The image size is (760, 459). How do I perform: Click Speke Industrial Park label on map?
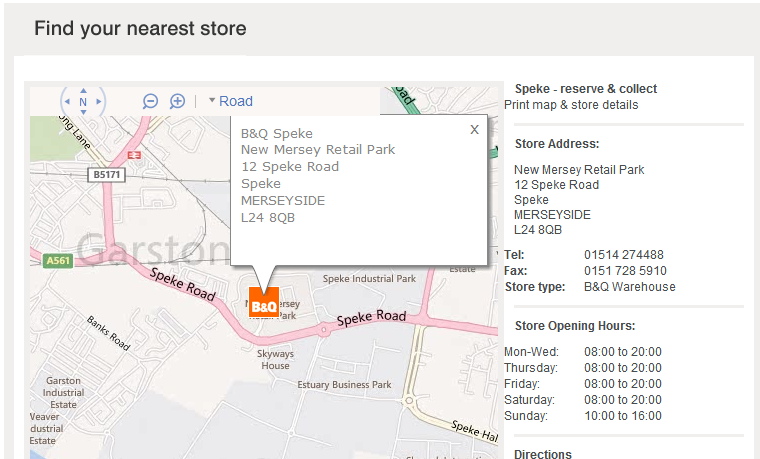(x=369, y=278)
